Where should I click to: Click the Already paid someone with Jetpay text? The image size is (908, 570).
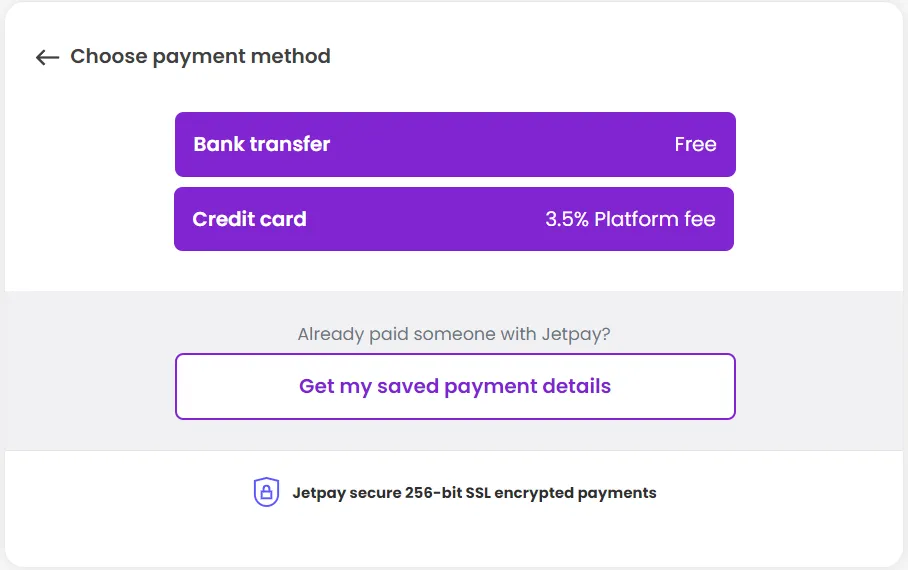(454, 334)
